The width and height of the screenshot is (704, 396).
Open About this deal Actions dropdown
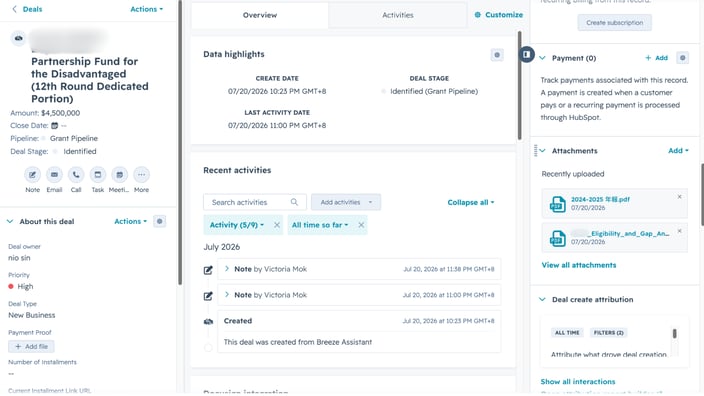click(x=130, y=221)
